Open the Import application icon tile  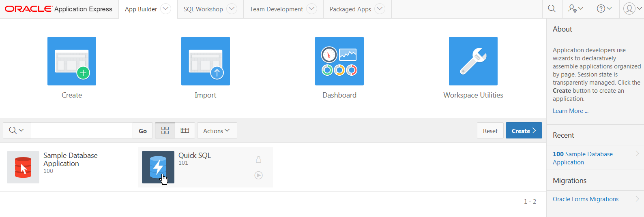click(206, 61)
